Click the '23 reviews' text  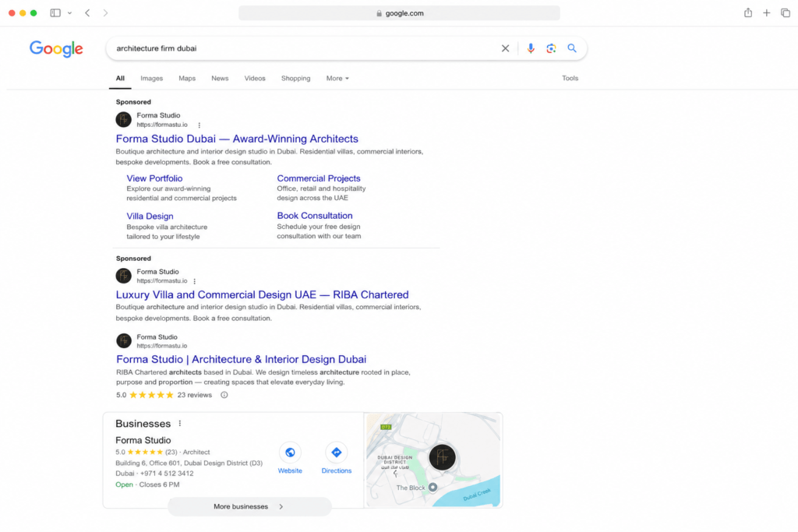194,395
